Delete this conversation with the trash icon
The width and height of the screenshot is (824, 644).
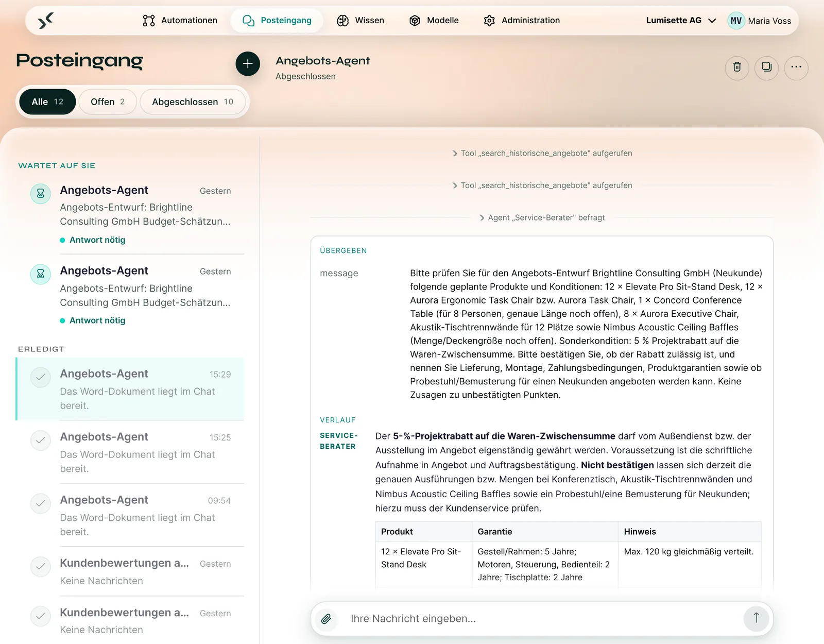pos(737,67)
